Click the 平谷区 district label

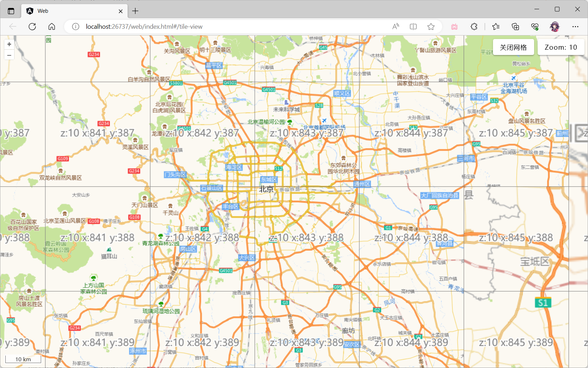pos(479,97)
